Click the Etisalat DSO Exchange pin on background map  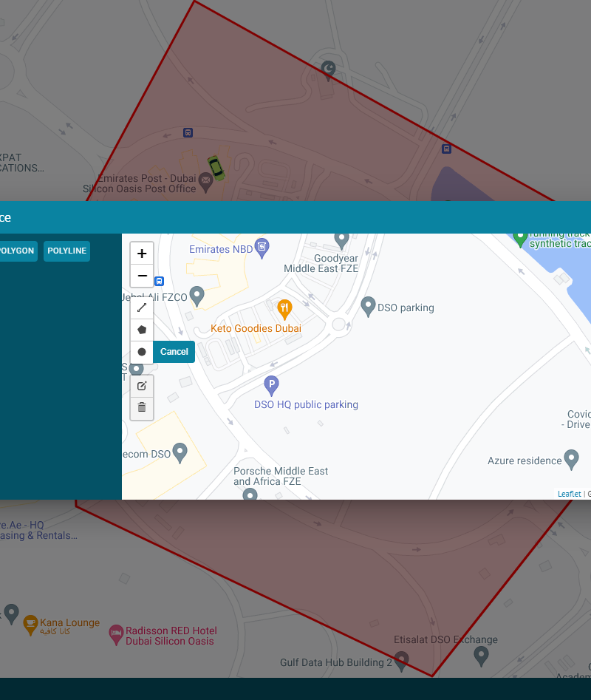(x=481, y=656)
